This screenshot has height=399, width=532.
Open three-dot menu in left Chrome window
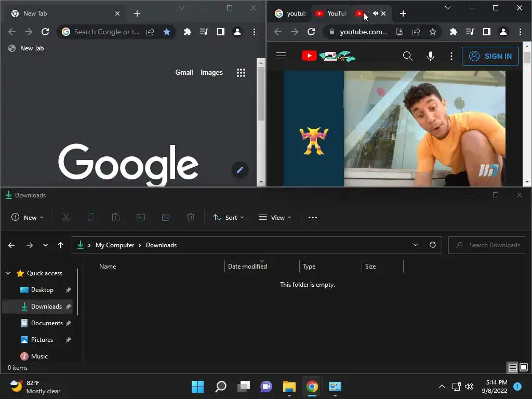point(254,32)
